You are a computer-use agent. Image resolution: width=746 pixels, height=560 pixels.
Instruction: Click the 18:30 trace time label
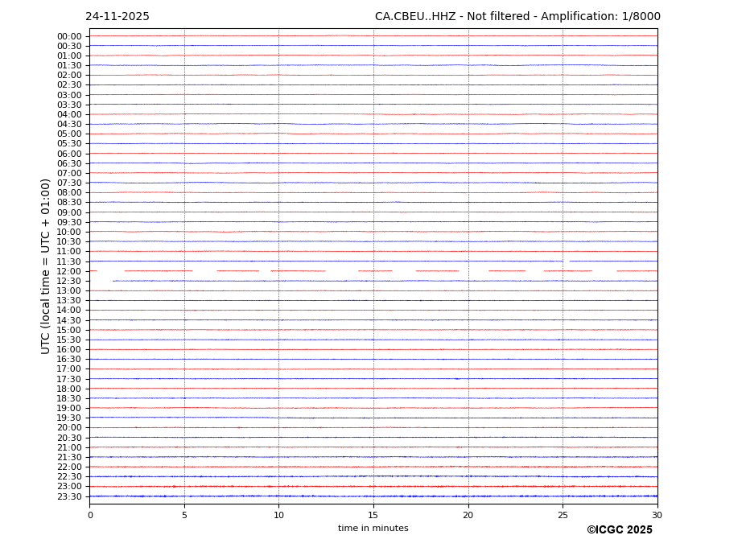tap(69, 398)
